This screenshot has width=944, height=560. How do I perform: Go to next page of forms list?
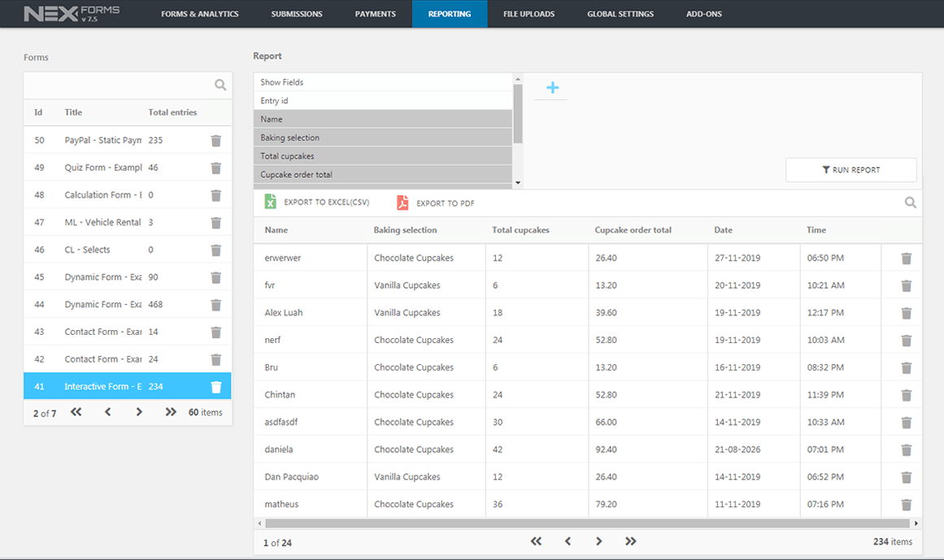(139, 412)
